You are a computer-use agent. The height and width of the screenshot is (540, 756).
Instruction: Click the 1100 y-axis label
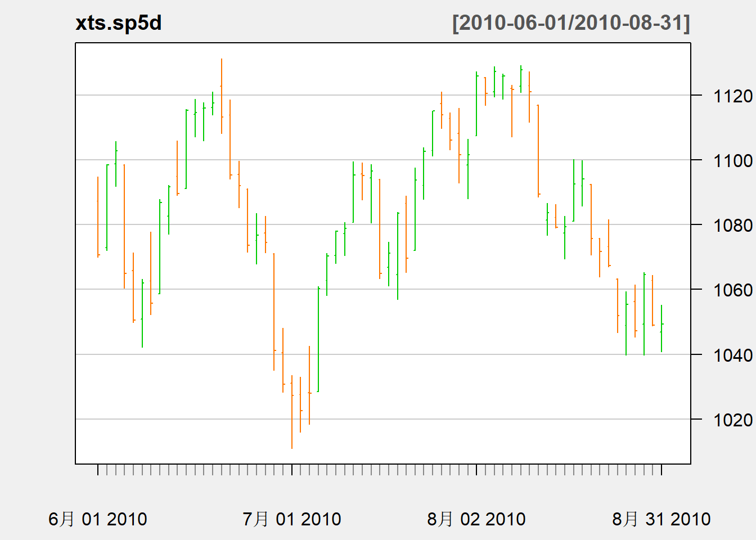pyautogui.click(x=733, y=161)
